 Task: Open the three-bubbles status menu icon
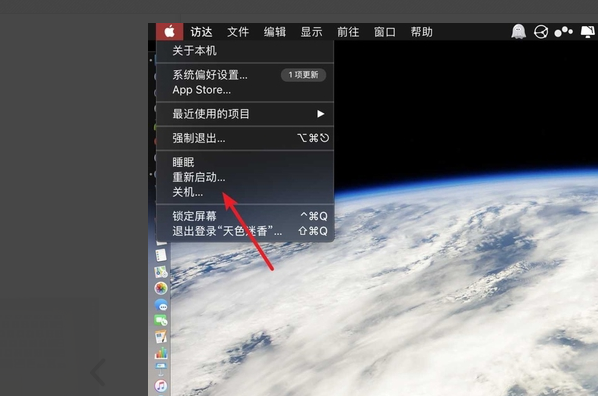[563, 32]
